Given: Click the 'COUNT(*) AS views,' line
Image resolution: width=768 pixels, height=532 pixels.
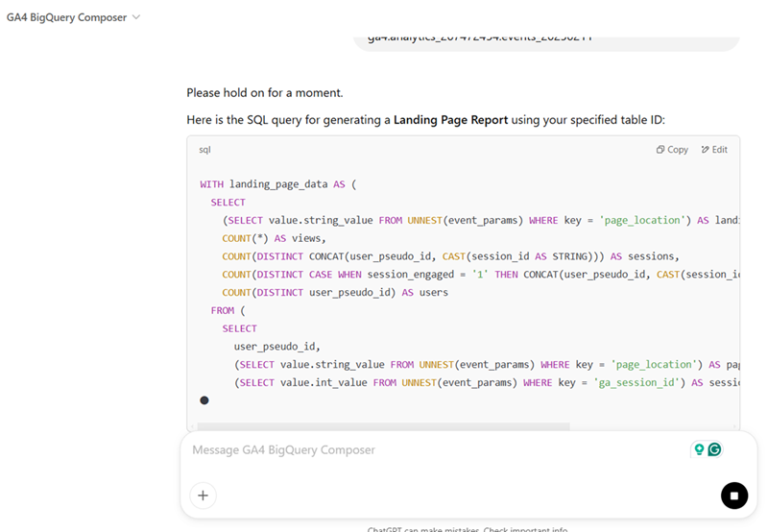Looking at the screenshot, I should click(274, 238).
